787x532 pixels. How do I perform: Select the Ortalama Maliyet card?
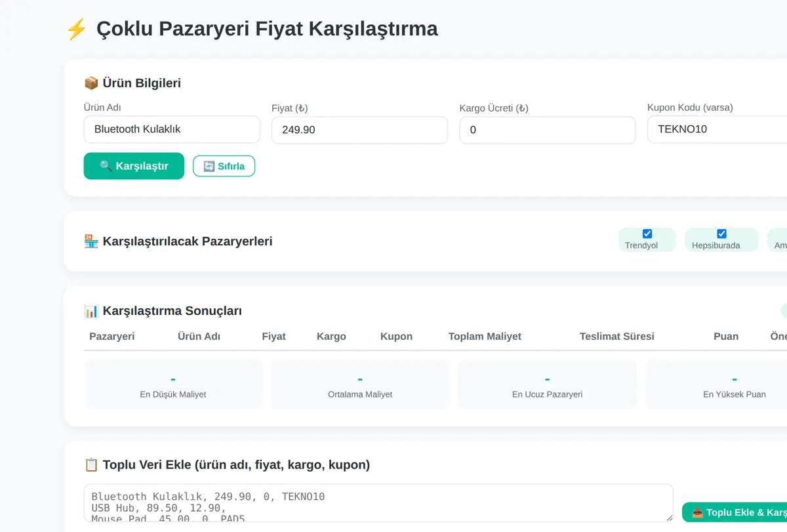(360, 384)
